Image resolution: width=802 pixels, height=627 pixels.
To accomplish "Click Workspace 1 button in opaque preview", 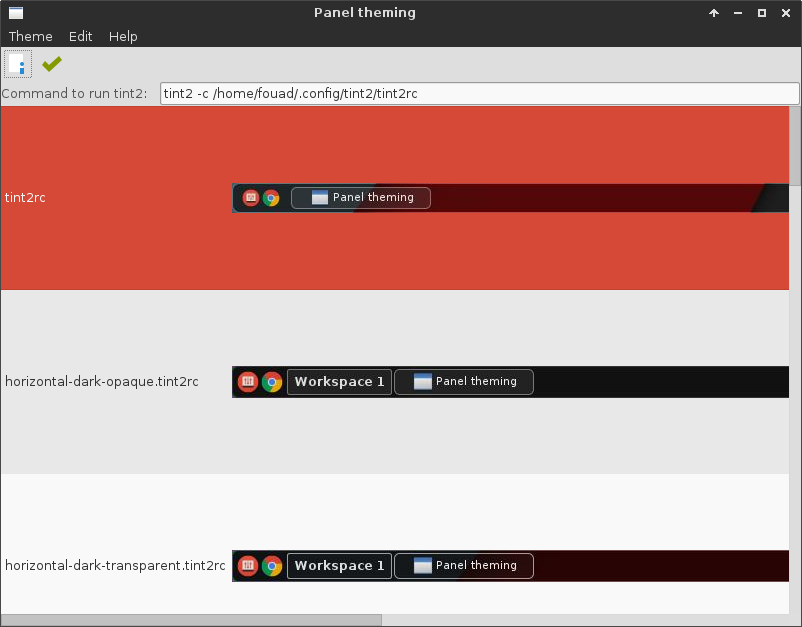I will pos(339,381).
